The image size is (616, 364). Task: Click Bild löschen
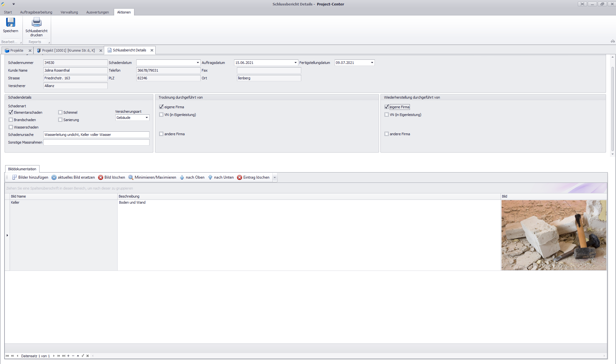pyautogui.click(x=112, y=177)
